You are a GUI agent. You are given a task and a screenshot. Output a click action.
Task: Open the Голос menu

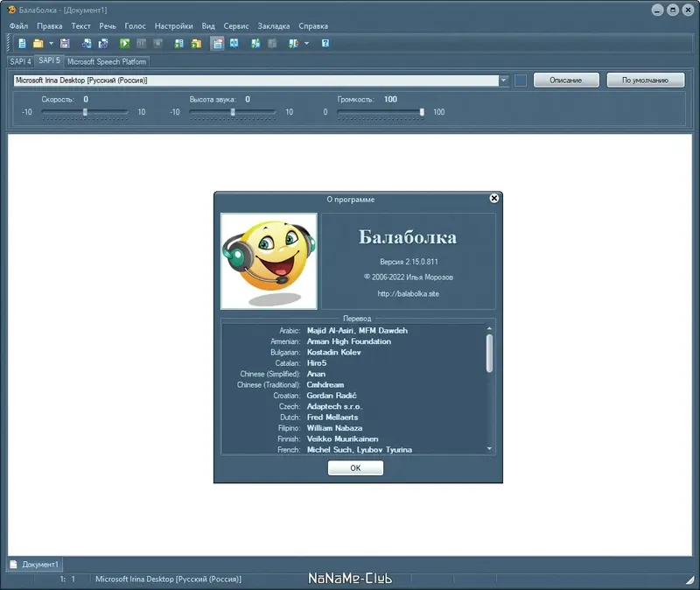135,26
